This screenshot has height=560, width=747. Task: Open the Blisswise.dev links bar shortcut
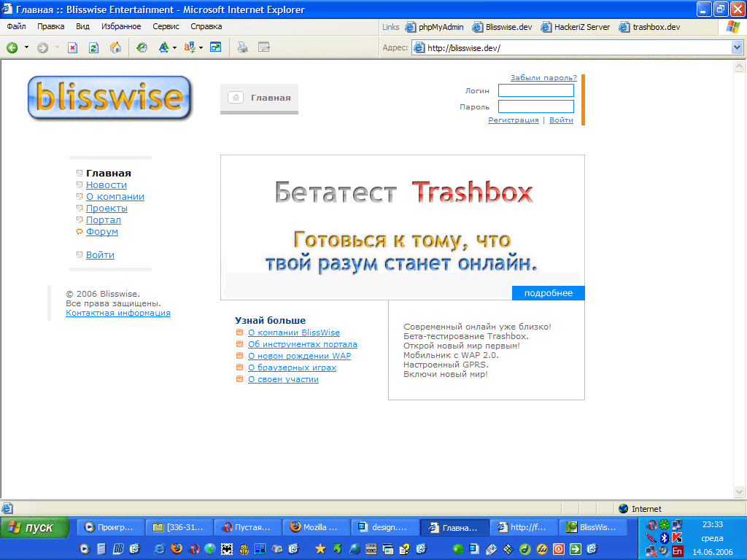(502, 27)
